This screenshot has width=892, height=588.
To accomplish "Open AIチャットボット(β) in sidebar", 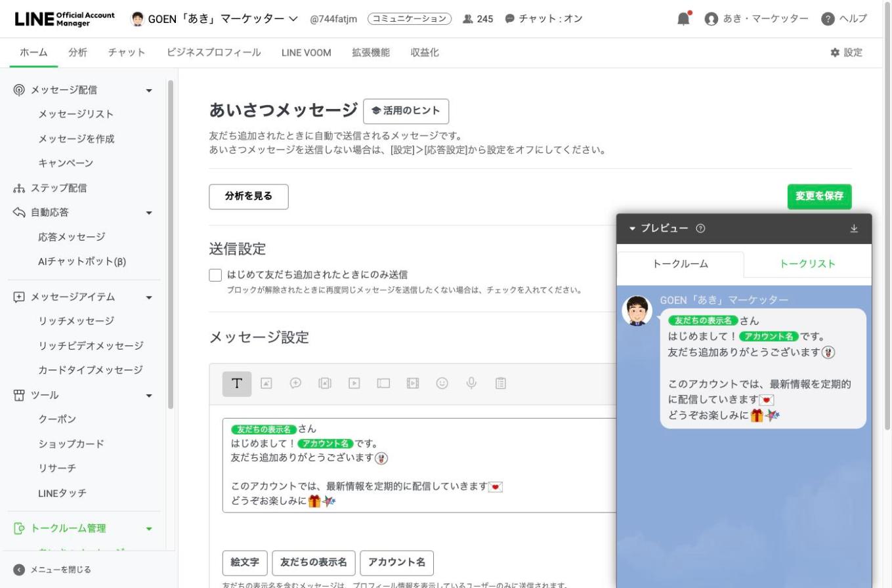I will click(x=82, y=262).
